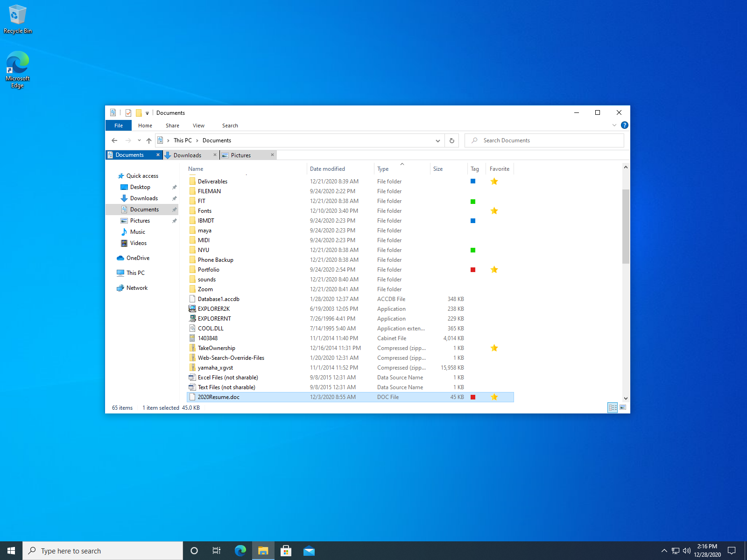Switch to large thumbnails view in status bar
Screen dimensions: 747x560
point(623,407)
